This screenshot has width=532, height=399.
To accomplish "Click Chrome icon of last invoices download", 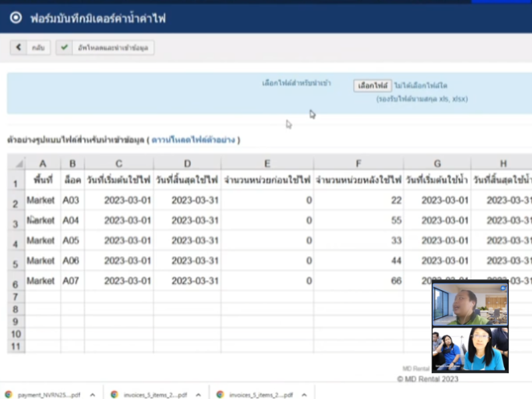I will tap(220, 394).
